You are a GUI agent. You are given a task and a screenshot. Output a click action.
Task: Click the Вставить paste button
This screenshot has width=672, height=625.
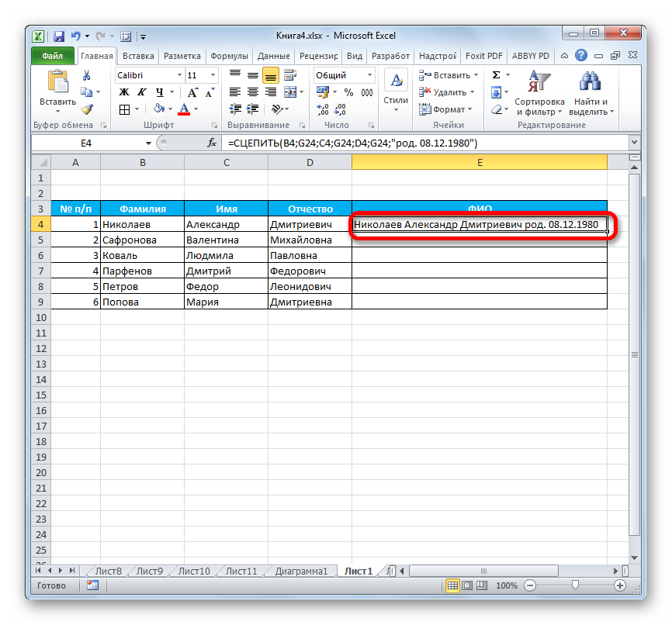point(57,91)
